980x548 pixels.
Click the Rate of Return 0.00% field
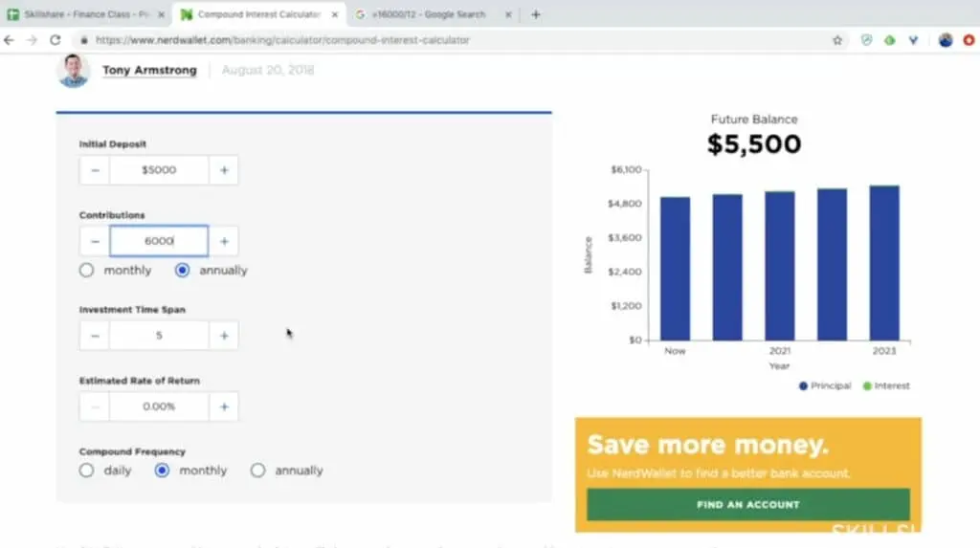coord(159,406)
